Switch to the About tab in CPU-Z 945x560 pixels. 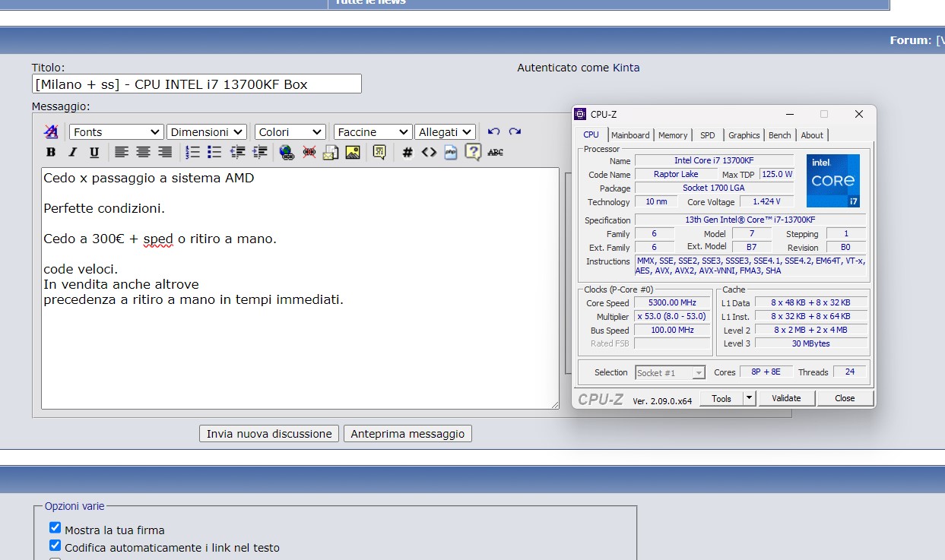tap(812, 135)
